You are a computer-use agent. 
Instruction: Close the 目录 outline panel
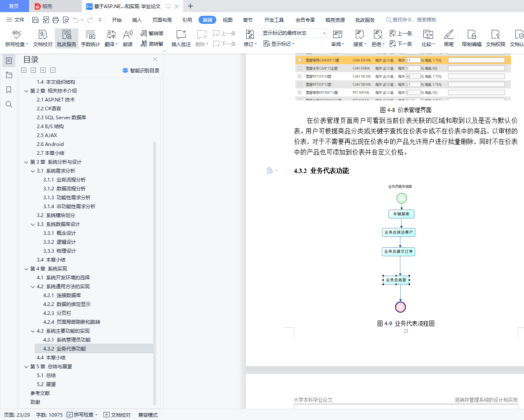tap(155, 59)
